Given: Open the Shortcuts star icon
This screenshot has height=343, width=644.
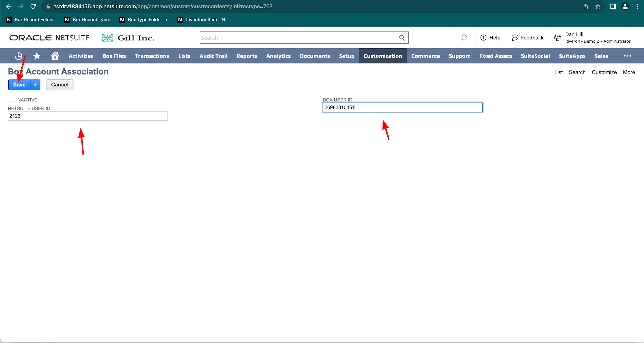Looking at the screenshot, I should (37, 56).
